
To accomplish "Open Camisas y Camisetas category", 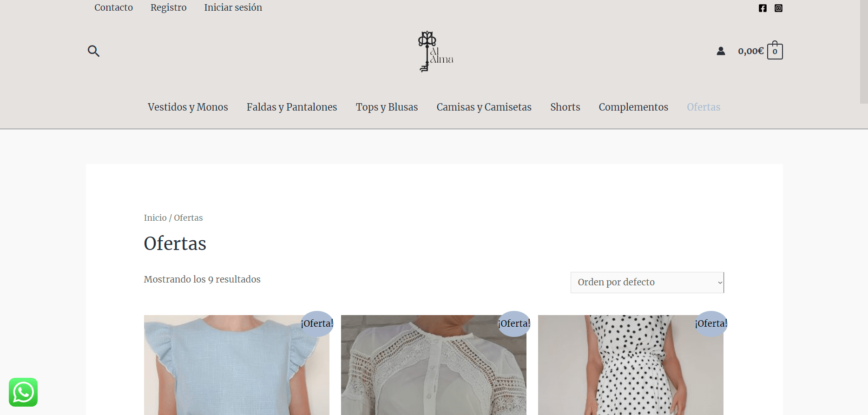I will (x=484, y=107).
